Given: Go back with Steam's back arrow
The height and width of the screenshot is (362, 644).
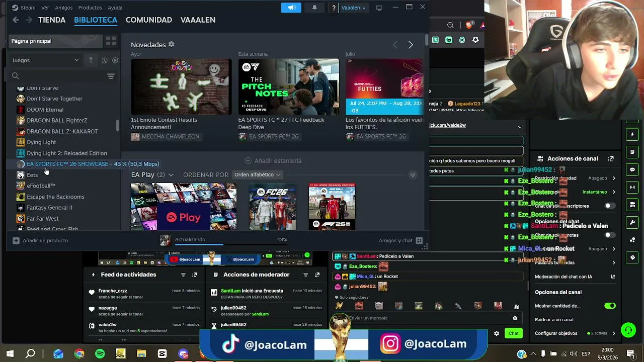Looking at the screenshot, I should coord(16,20).
